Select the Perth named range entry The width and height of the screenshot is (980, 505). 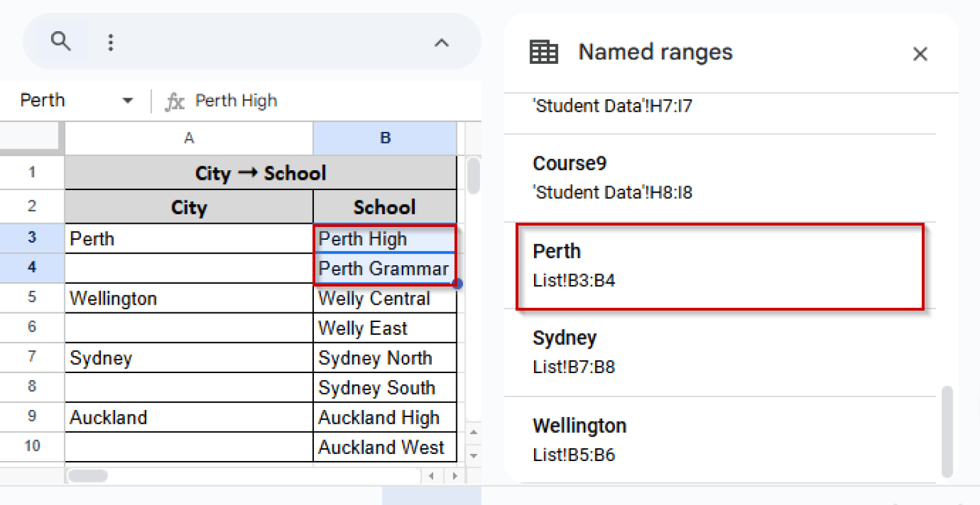pyautogui.click(x=720, y=266)
